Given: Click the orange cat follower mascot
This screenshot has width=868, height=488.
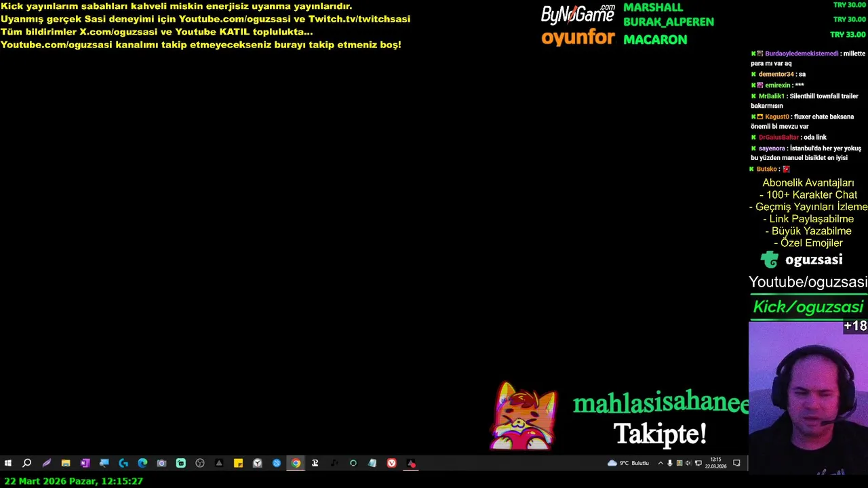Looking at the screenshot, I should [x=524, y=416].
